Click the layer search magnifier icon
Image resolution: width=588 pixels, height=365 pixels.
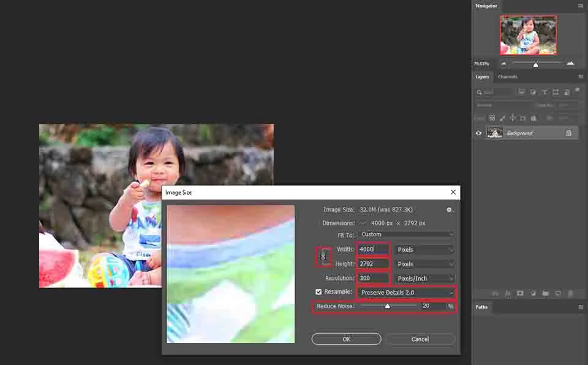[x=479, y=92]
